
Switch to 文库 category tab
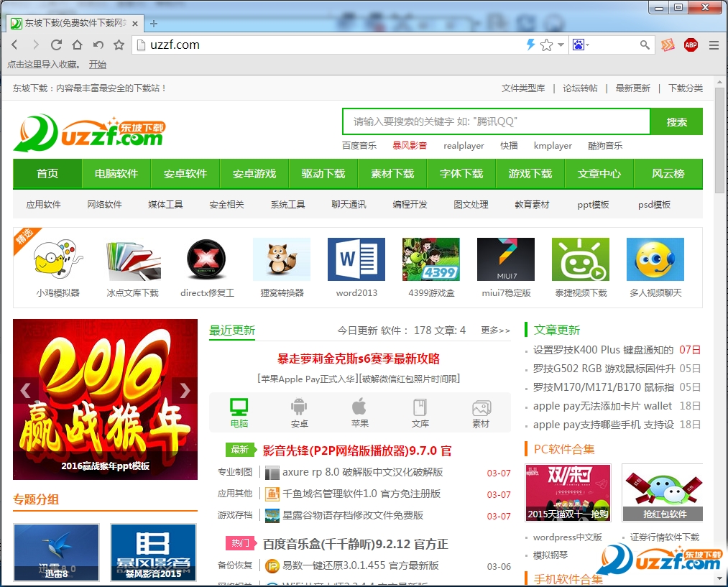pyautogui.click(x=420, y=412)
